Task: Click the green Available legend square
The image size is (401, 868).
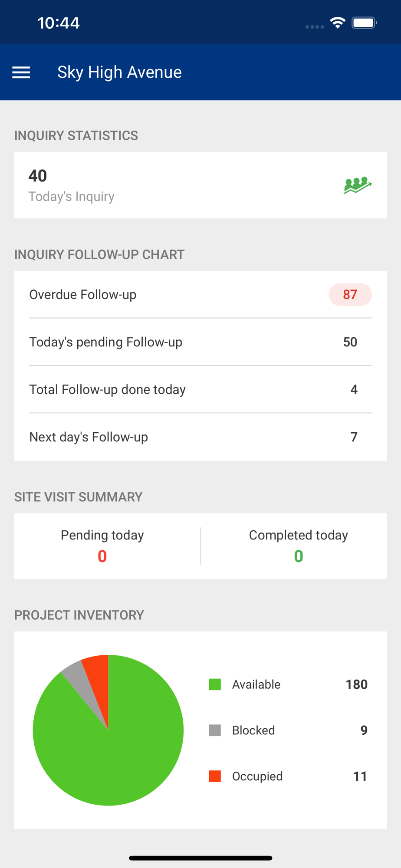Action: pos(215,684)
